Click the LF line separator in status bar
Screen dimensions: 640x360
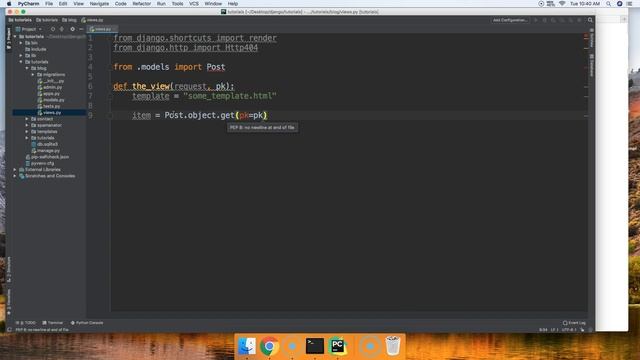554,330
